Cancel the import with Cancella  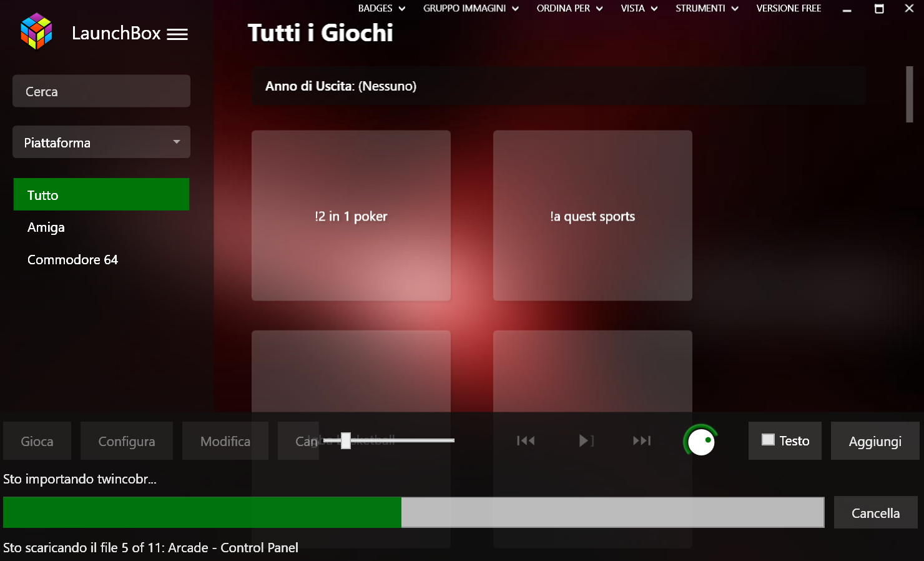pyautogui.click(x=875, y=513)
